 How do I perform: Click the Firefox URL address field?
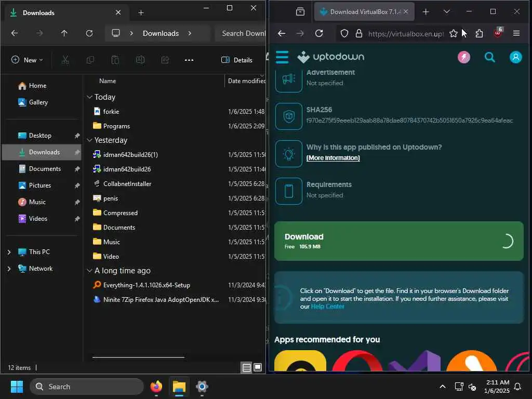tap(406, 34)
